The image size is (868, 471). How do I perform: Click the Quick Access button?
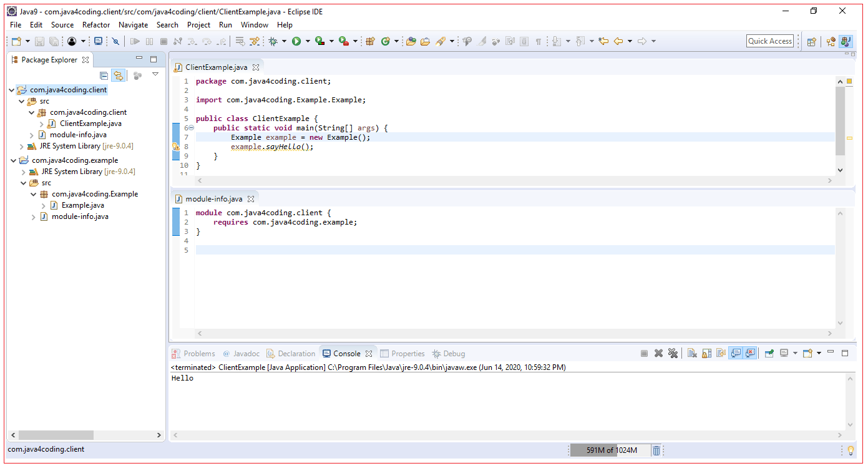(770, 41)
